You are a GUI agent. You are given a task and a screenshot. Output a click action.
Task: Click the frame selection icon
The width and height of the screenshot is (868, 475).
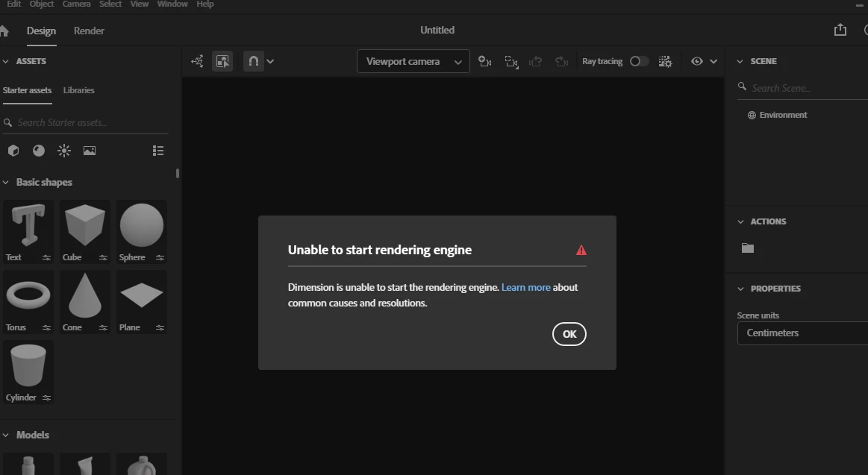pyautogui.click(x=511, y=61)
